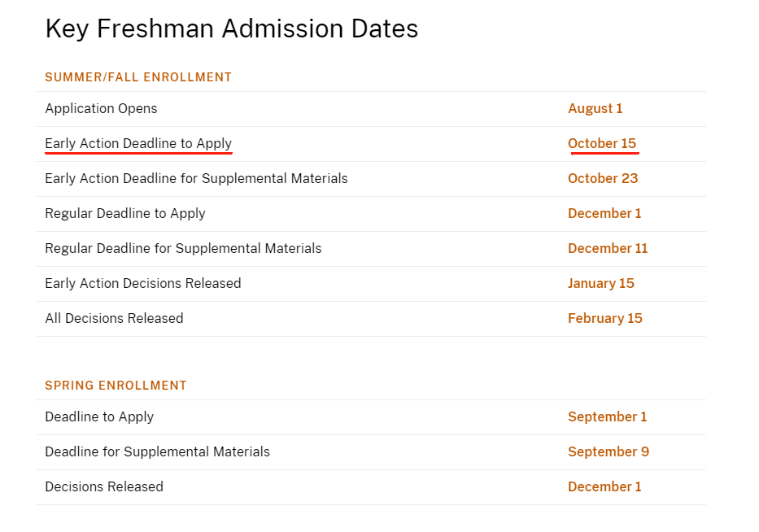Click the September 1 date

click(607, 416)
